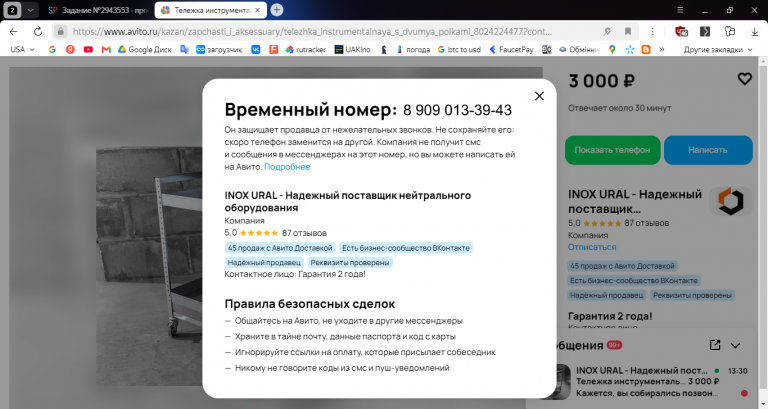
Task: Unsubscribe via the Отписаться link
Action: coord(592,247)
